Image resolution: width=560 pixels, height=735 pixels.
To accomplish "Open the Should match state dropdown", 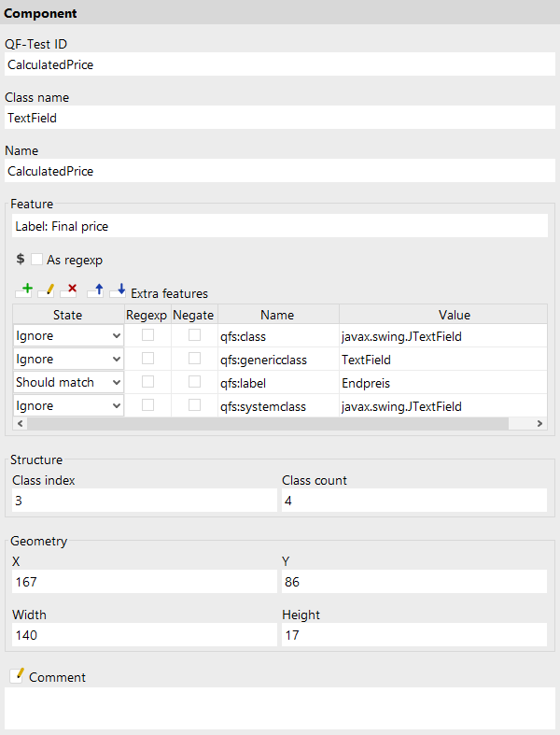I will 68,383.
